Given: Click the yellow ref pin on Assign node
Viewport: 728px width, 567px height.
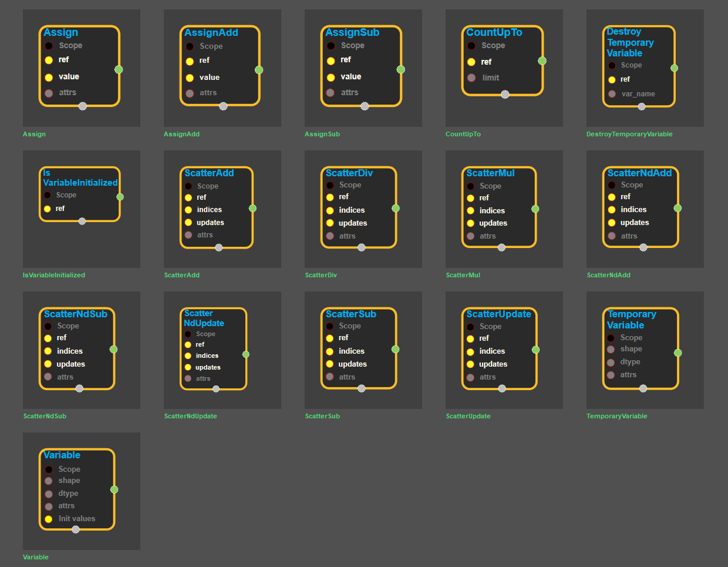Looking at the screenshot, I should [49, 60].
